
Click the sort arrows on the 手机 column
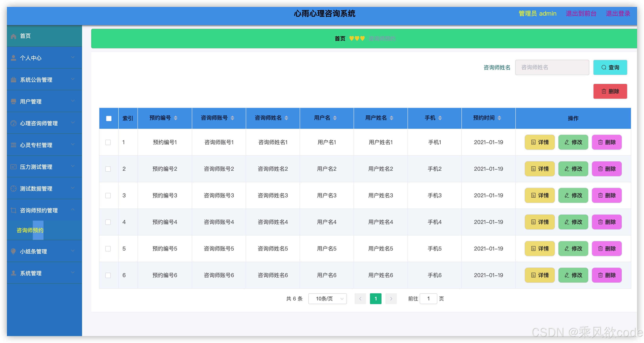click(440, 118)
